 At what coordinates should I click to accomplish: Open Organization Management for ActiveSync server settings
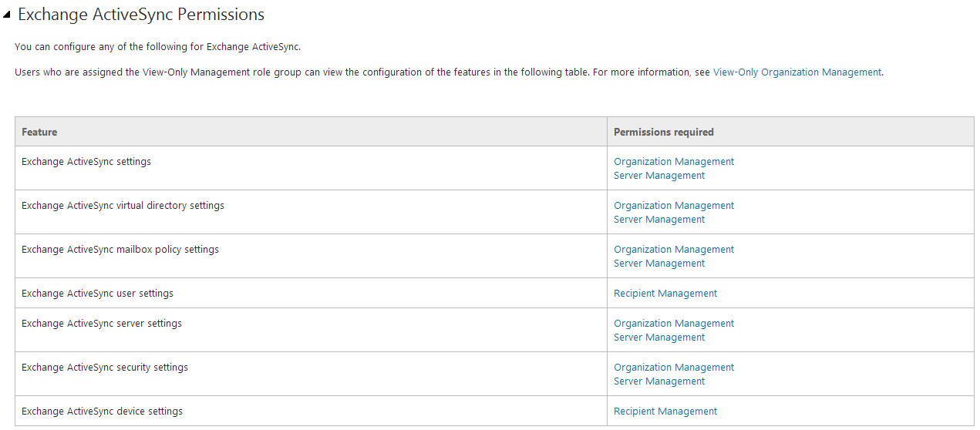[674, 324]
